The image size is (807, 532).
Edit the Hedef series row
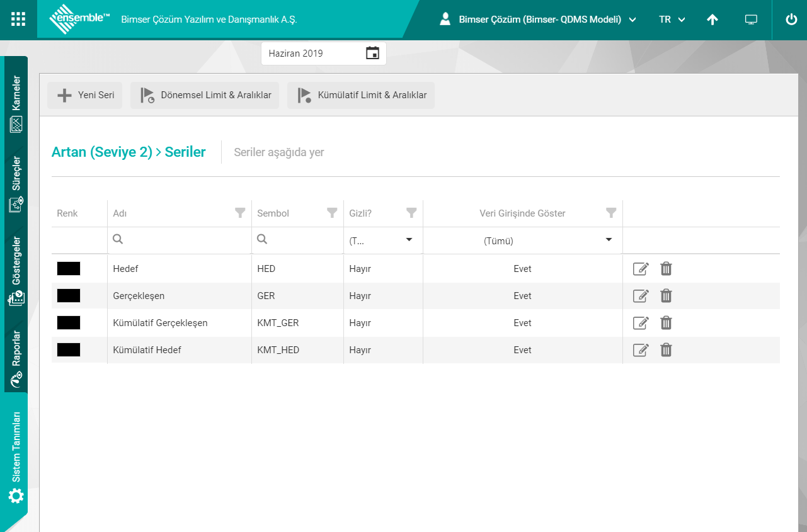coord(640,269)
